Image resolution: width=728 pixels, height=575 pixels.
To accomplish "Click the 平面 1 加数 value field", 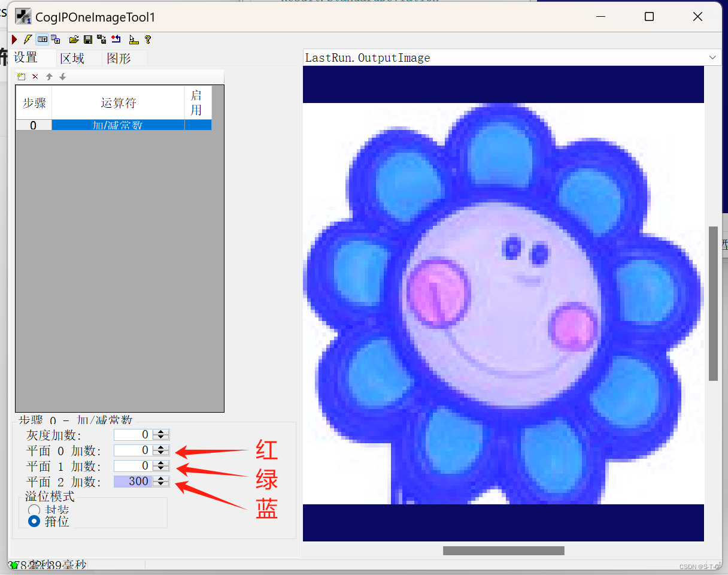I will click(x=132, y=466).
